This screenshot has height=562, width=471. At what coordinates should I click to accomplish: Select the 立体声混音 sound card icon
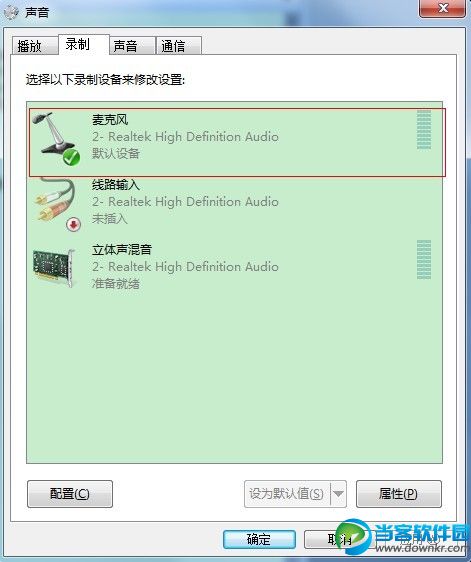click(54, 267)
